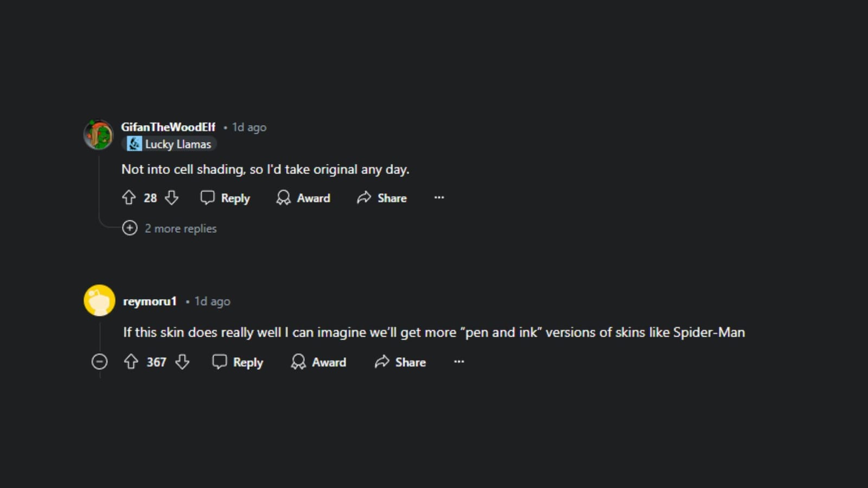Screen dimensions: 868x488
Task: Open GifanTheWoodElf username link
Action: [168, 127]
